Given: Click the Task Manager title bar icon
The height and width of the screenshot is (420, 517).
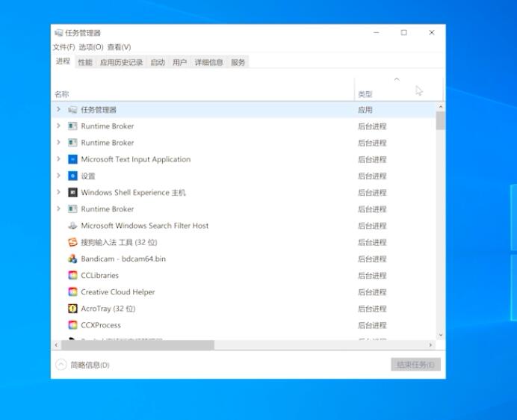Looking at the screenshot, I should [59, 33].
